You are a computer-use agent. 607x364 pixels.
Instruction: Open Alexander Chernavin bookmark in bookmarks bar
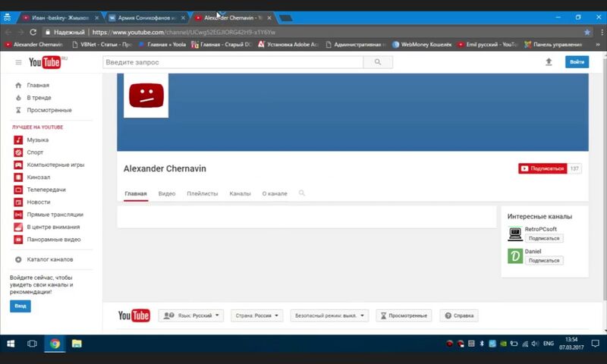34,45
